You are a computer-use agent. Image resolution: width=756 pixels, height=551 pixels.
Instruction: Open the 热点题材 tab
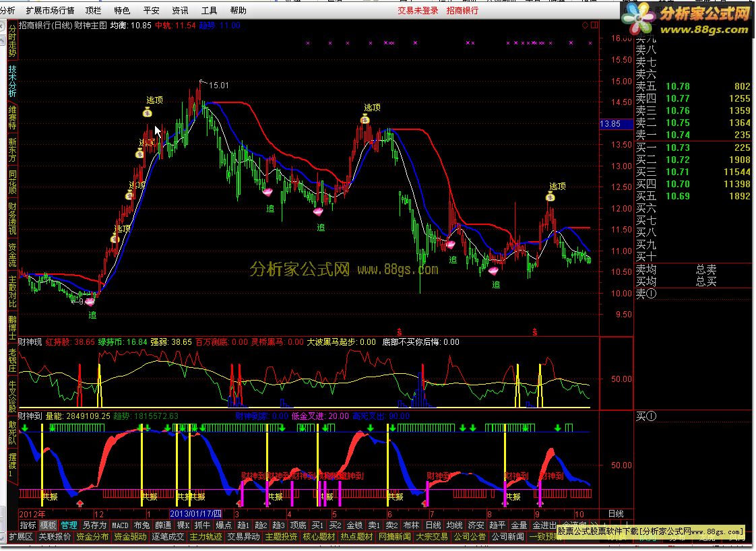pyautogui.click(x=357, y=537)
